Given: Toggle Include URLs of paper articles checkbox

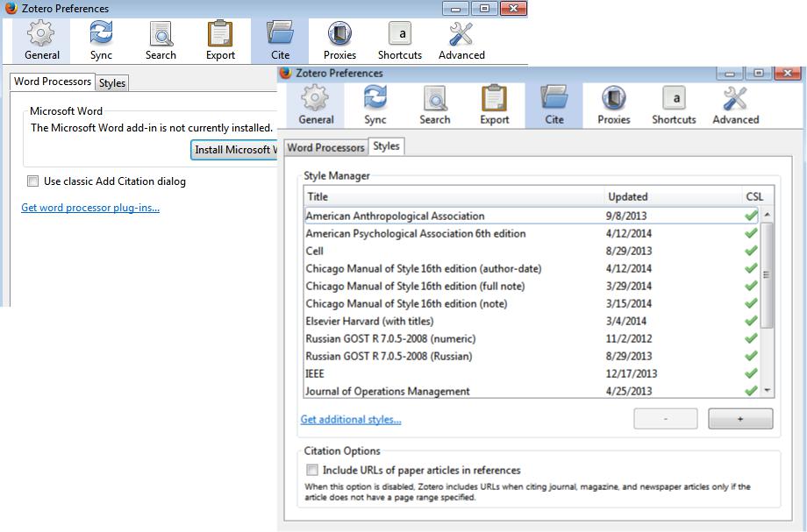Looking at the screenshot, I should point(312,470).
